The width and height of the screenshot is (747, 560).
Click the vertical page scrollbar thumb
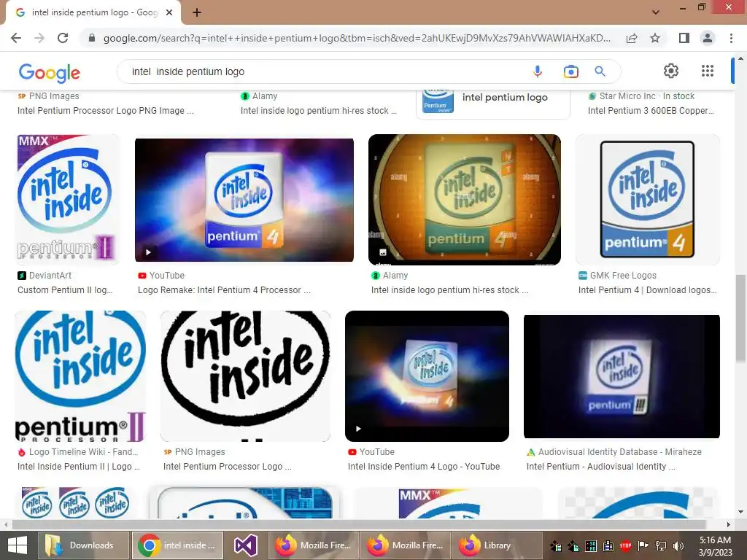[x=741, y=318]
